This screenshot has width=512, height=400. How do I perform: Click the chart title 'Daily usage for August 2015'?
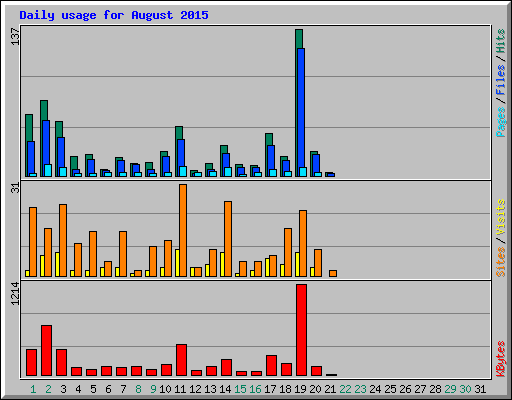(x=114, y=15)
